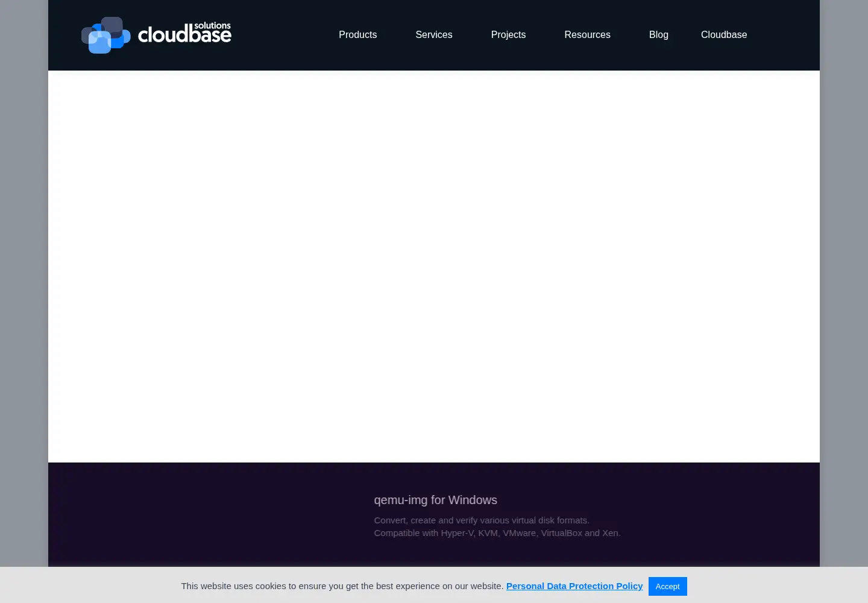Screen dimensions: 868x603
Task: Open the Projects menu
Action: click(x=508, y=35)
